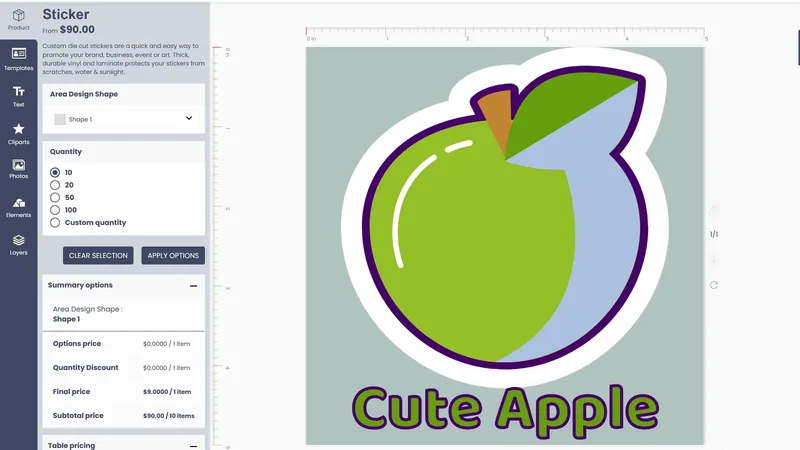Open the Templates panel
800x450 pixels.
click(x=18, y=59)
